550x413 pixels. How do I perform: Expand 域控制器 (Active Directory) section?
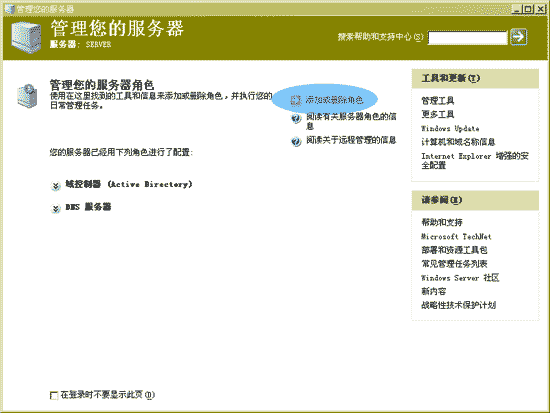55,185
